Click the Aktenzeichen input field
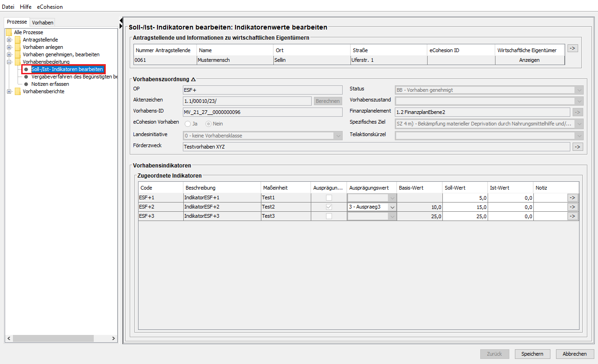This screenshot has width=598, height=364. 247,101
